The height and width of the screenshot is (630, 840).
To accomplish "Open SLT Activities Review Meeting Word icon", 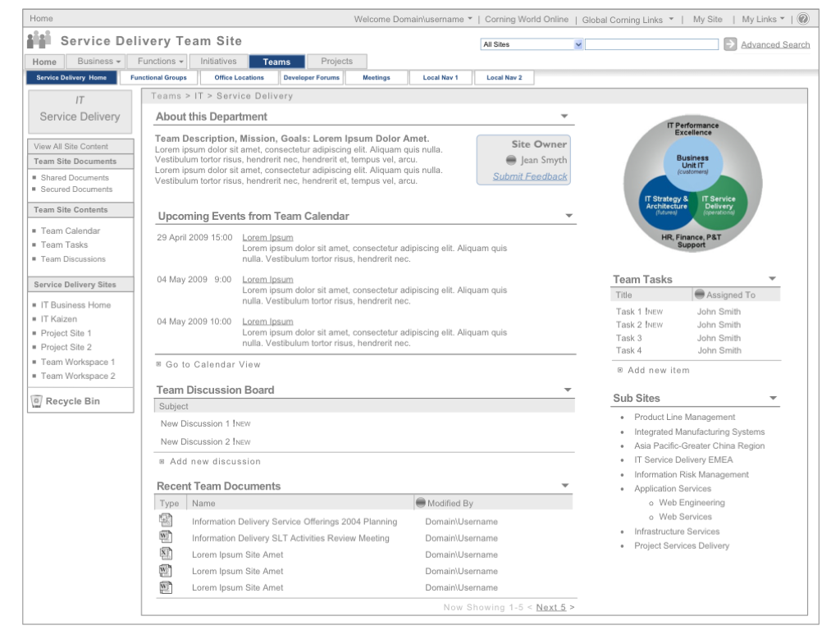I will [x=166, y=536].
